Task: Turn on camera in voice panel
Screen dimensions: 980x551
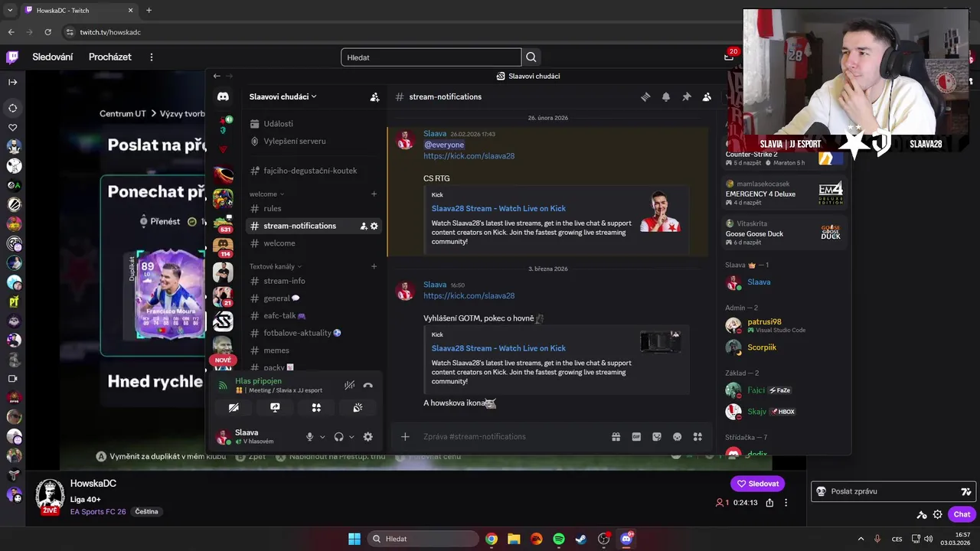Action: click(234, 408)
